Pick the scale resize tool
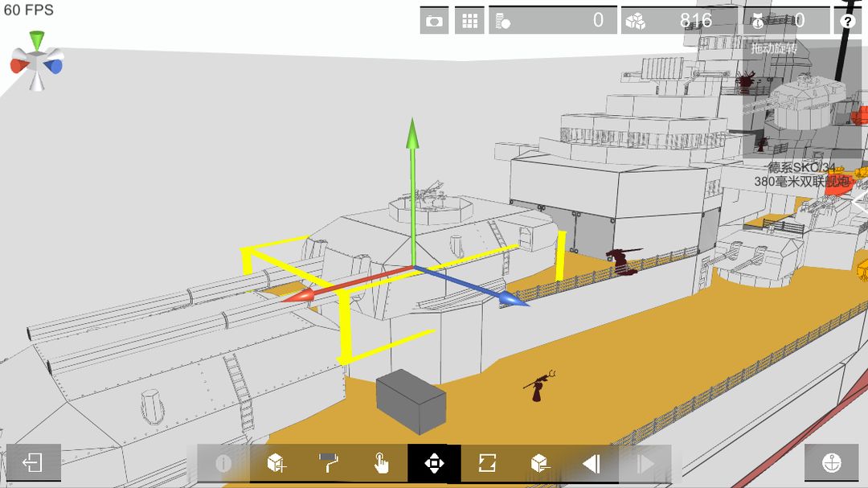The image size is (868, 488). pyautogui.click(x=486, y=463)
